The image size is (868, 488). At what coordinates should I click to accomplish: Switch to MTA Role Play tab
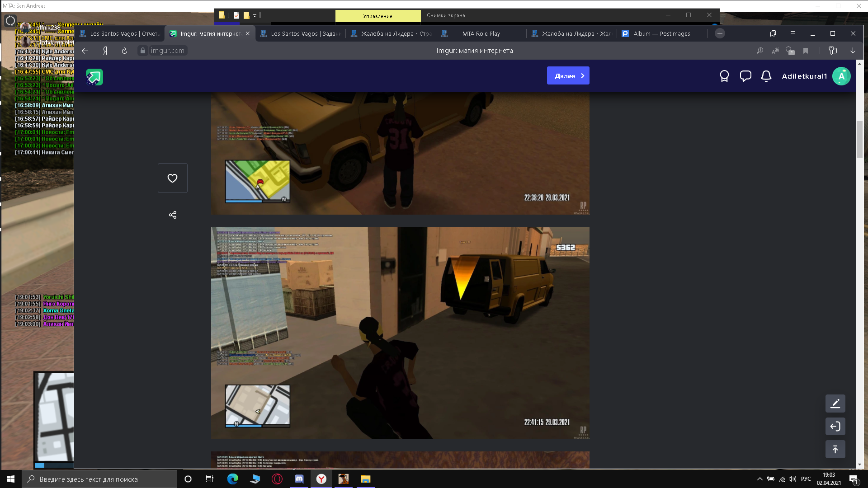point(481,33)
